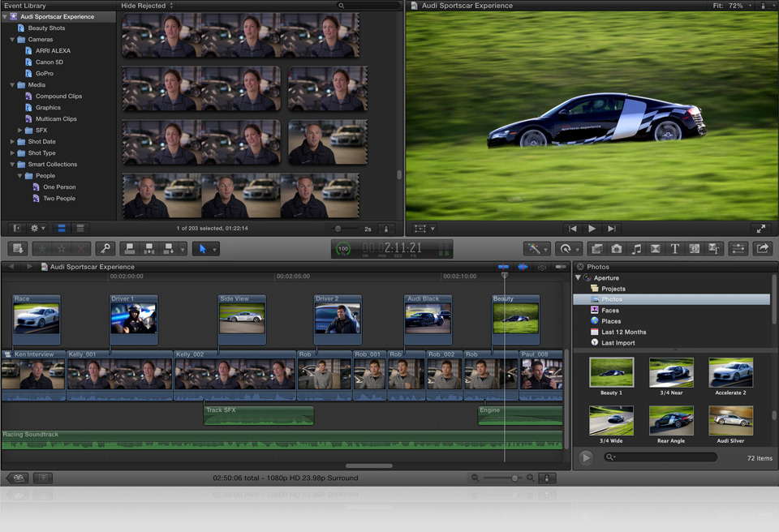The image size is (779, 532).
Task: Go to next edit in viewer
Action: (611, 229)
